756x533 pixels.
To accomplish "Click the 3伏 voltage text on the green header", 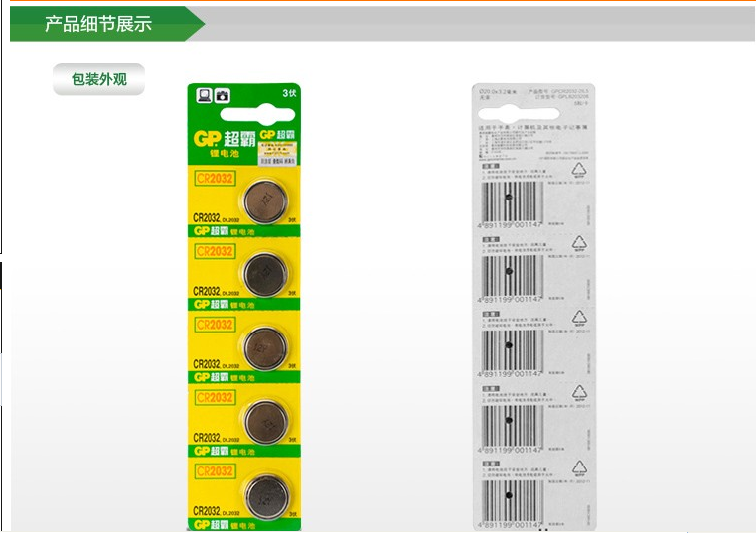I will pos(289,93).
